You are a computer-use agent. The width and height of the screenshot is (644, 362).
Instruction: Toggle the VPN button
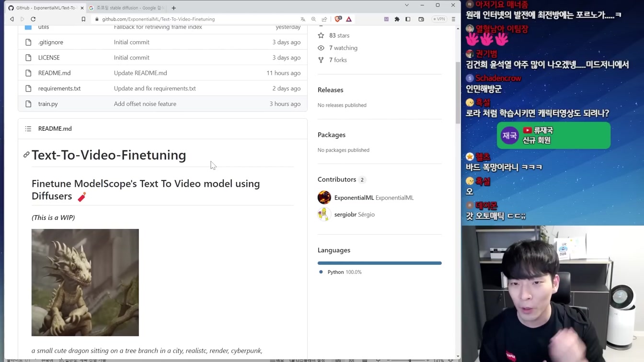point(439,19)
